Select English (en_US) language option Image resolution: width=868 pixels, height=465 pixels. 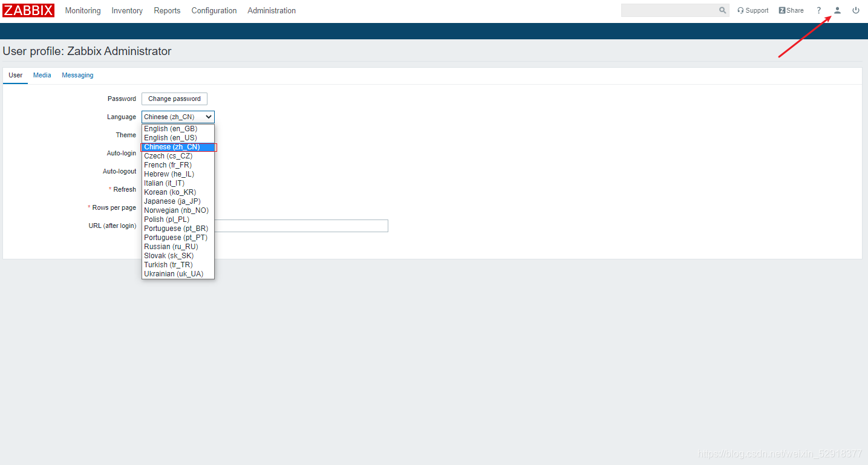click(178, 138)
